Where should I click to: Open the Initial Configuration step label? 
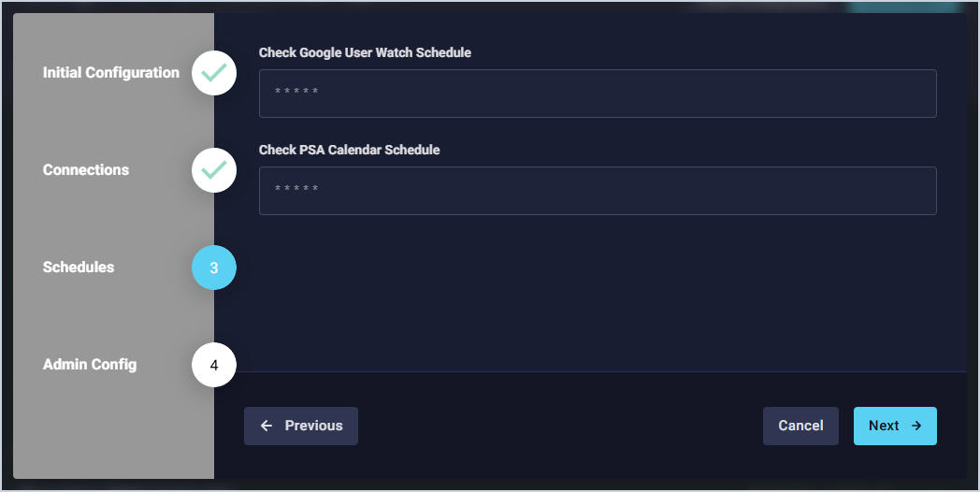(111, 73)
